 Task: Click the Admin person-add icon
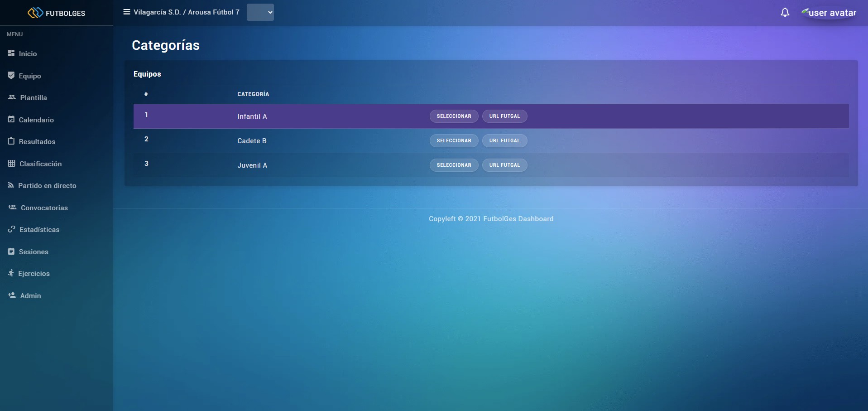tap(12, 295)
